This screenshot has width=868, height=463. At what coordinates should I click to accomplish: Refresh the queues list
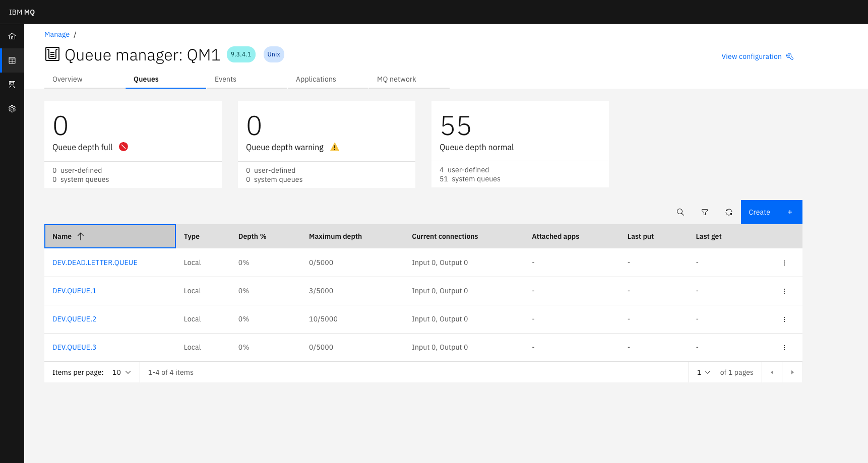tap(729, 212)
